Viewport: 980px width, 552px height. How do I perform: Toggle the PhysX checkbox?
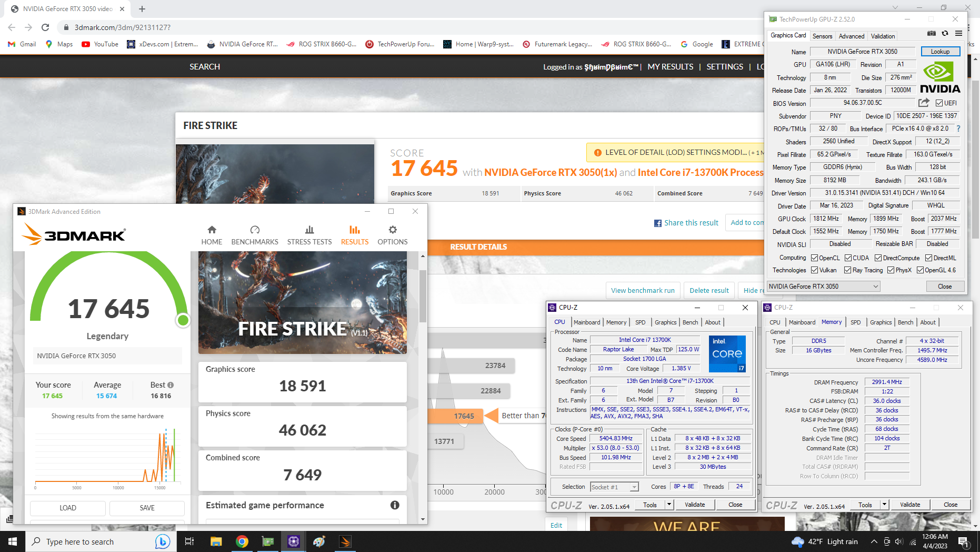(x=891, y=270)
